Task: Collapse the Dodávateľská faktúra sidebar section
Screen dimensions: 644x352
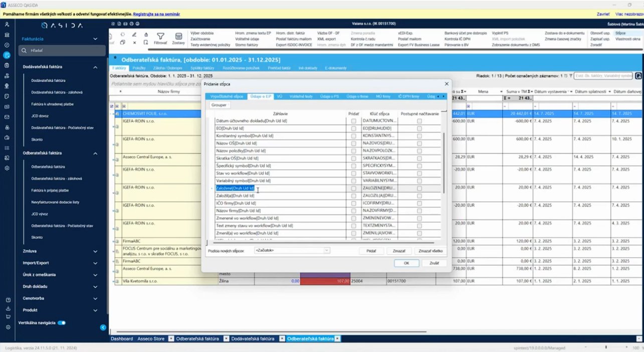Action: coord(95,67)
